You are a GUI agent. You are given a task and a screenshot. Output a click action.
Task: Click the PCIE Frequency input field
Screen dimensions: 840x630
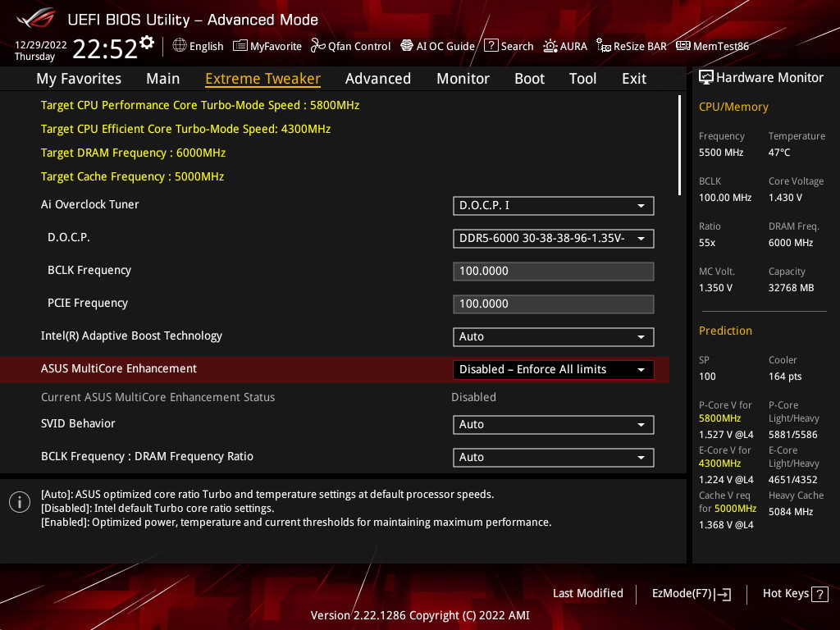553,304
